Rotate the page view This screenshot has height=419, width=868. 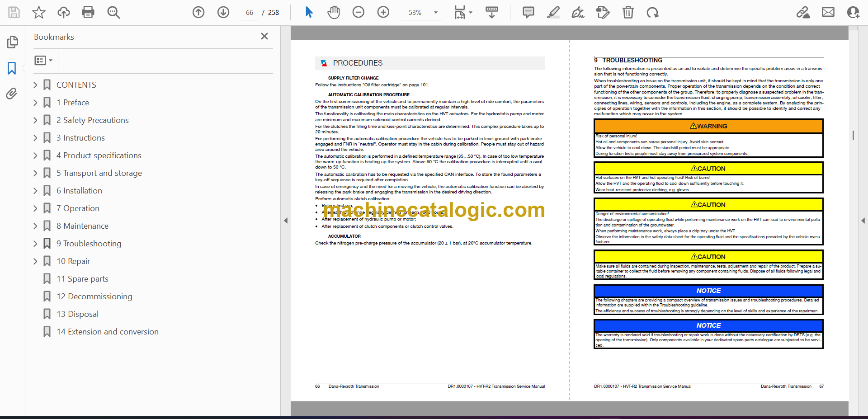(x=652, y=12)
